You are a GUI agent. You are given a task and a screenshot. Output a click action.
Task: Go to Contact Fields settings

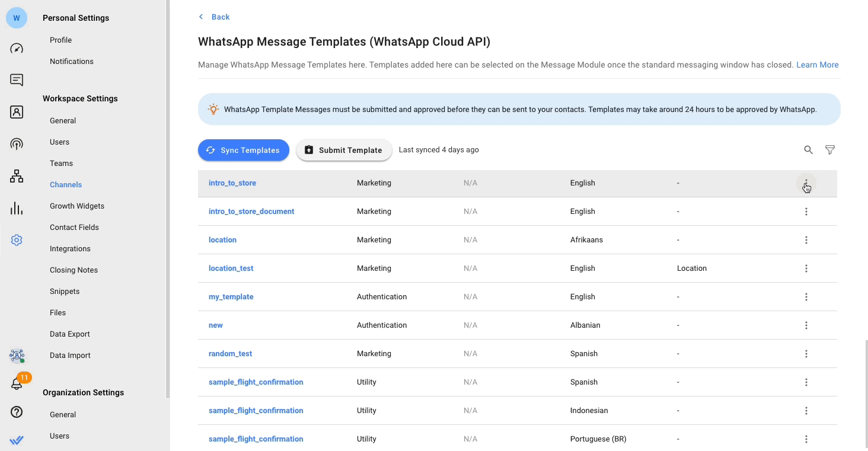coord(74,228)
